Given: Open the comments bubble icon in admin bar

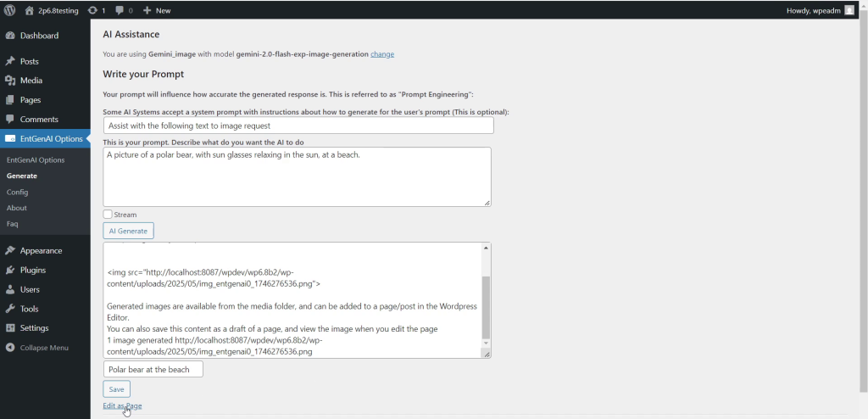Looking at the screenshot, I should [x=120, y=10].
